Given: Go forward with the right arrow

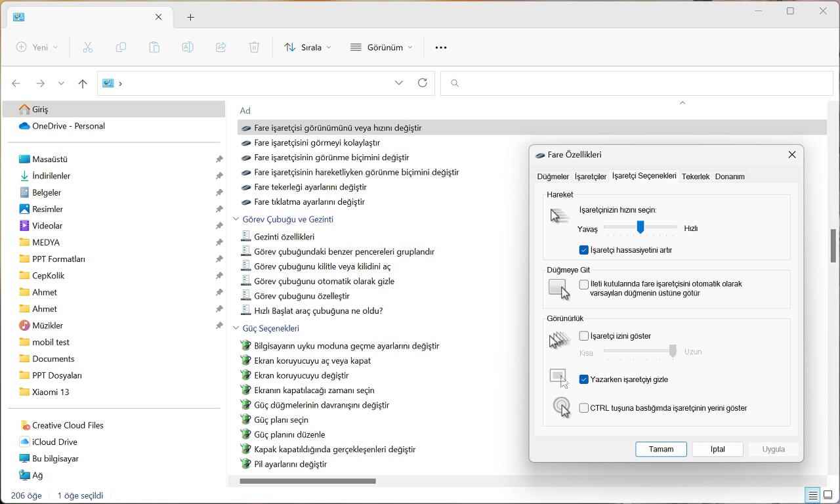Looking at the screenshot, I should [x=40, y=83].
